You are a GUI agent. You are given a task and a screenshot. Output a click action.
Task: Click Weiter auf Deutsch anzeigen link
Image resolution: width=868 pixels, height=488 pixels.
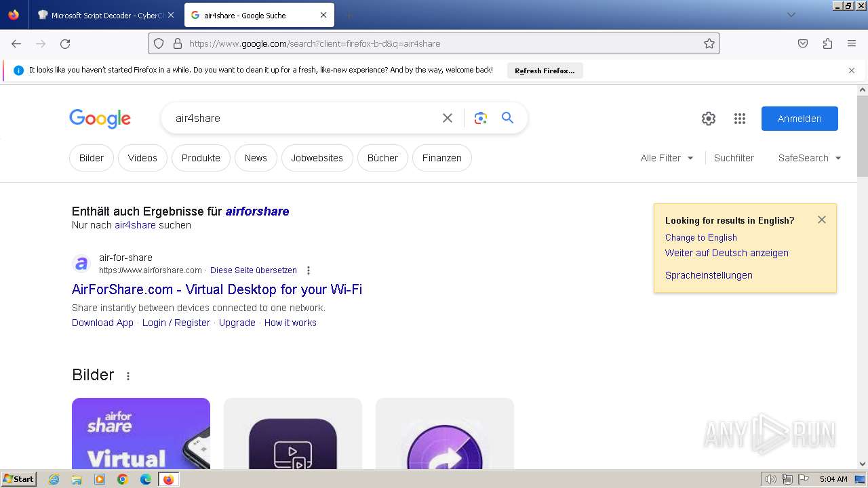[x=727, y=253]
